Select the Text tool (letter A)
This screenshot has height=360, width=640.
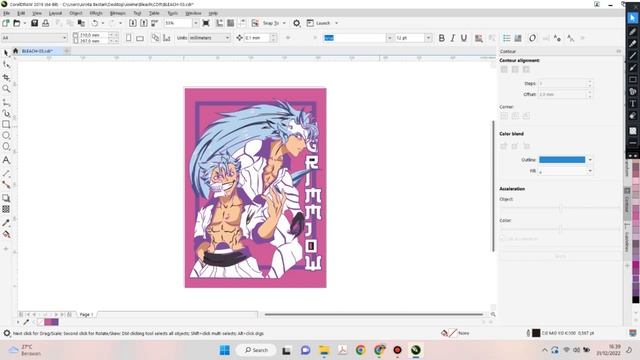[x=6, y=160]
